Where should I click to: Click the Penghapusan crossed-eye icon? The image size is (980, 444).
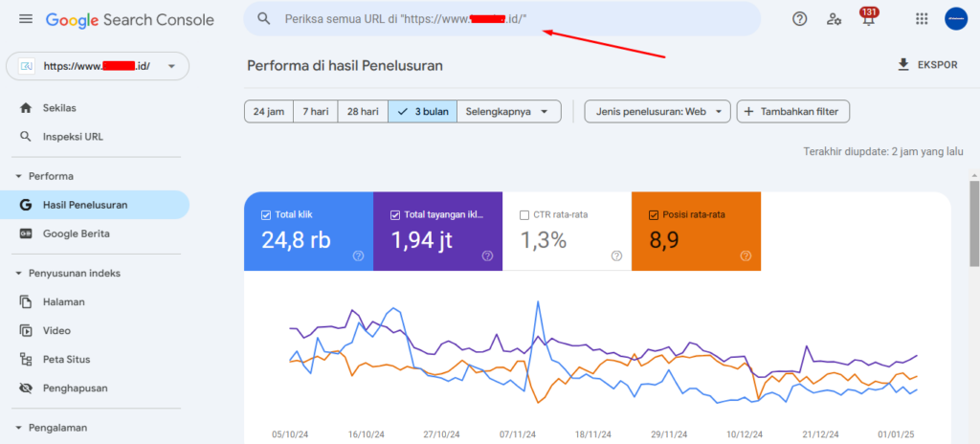(26, 388)
